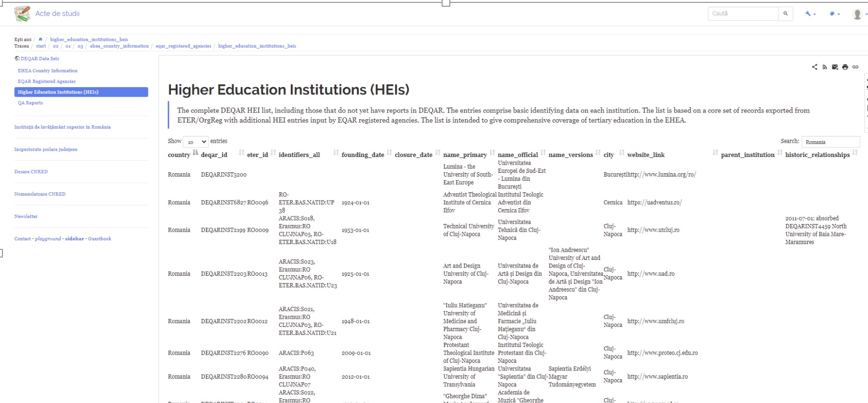
Task: Sort table by website_link column arrow
Action: tap(715, 152)
